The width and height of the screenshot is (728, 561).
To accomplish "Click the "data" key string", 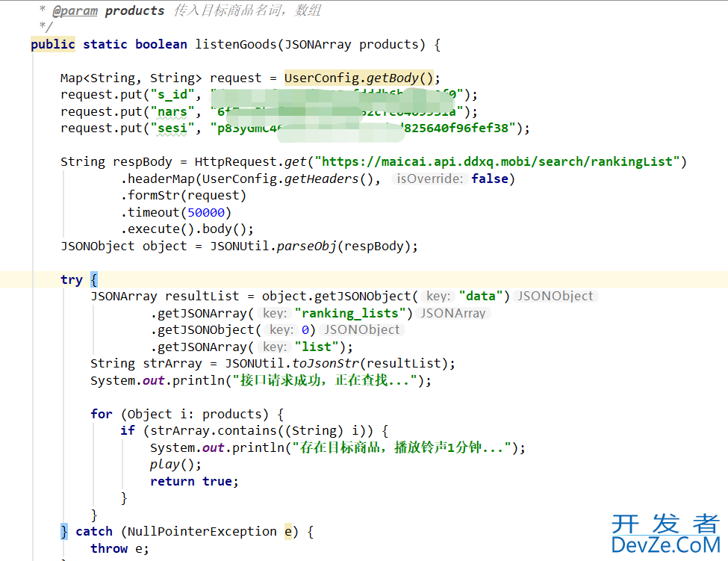I will [481, 297].
